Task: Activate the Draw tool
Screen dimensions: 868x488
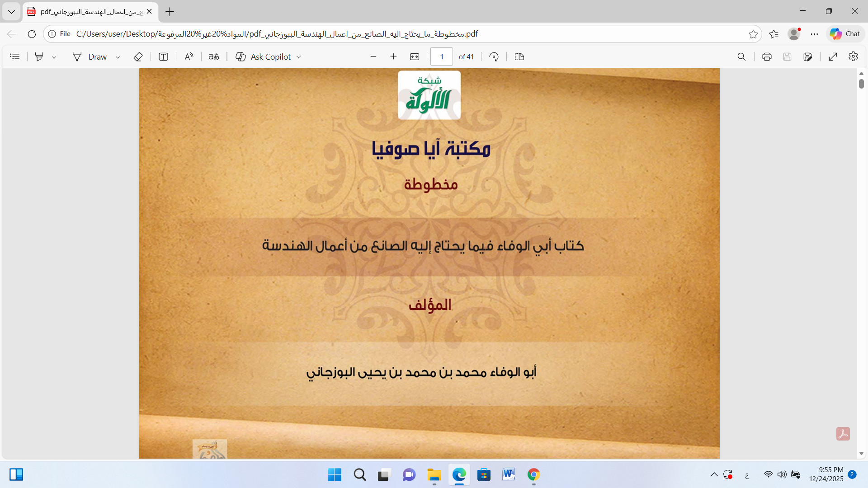Action: 90,56
